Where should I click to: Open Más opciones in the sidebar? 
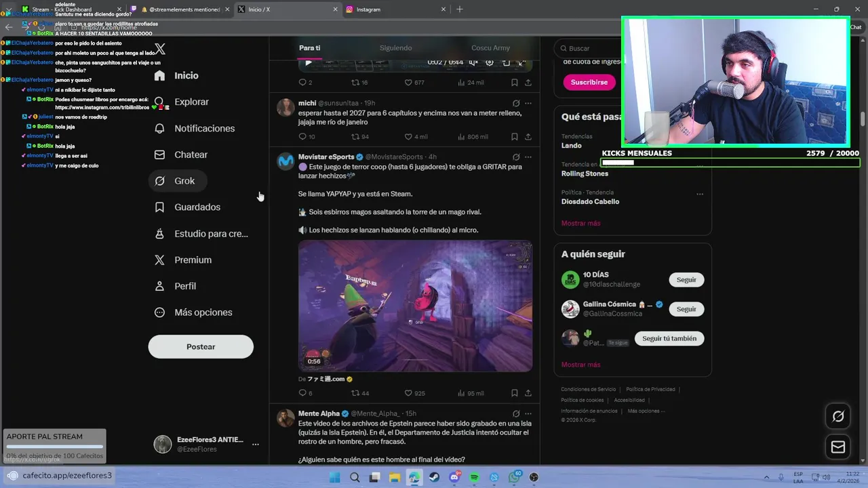pyautogui.click(x=193, y=312)
